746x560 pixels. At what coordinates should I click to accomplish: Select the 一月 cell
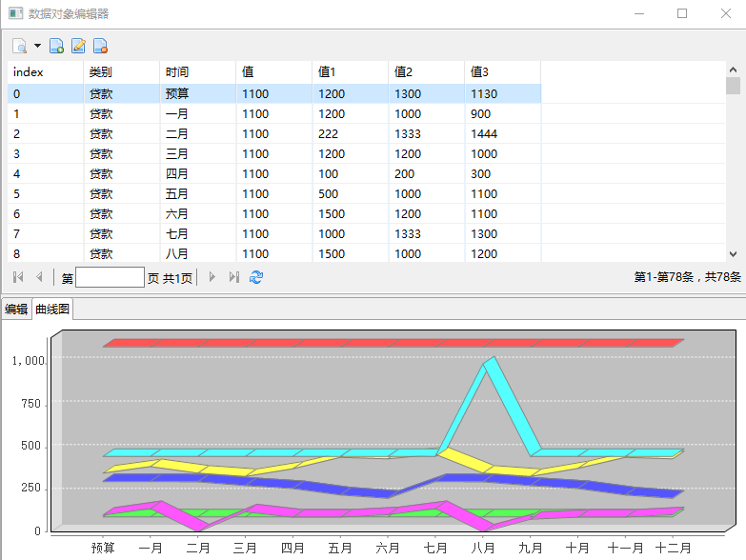[198, 114]
